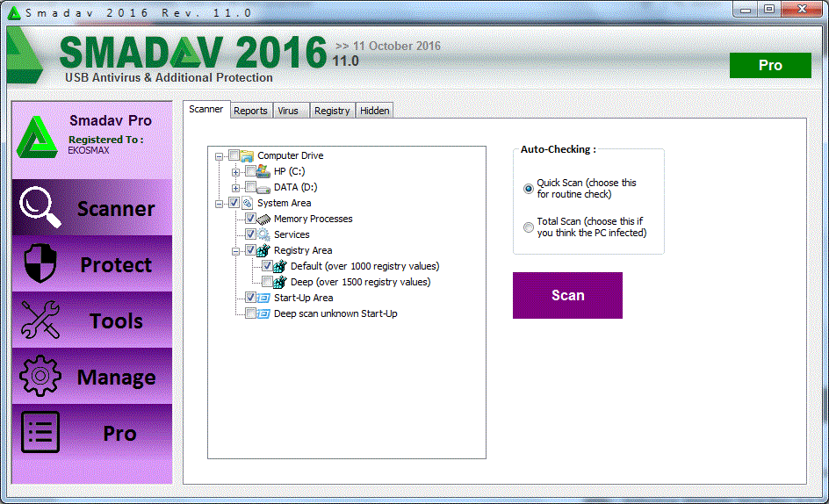Click the Computer Drive folder icon
Screen dimensions: 829x504
pos(247,155)
